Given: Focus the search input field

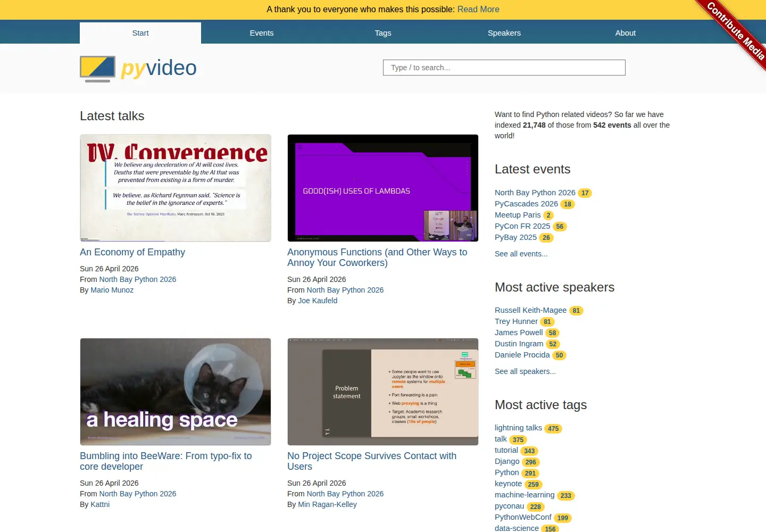Looking at the screenshot, I should click(504, 68).
